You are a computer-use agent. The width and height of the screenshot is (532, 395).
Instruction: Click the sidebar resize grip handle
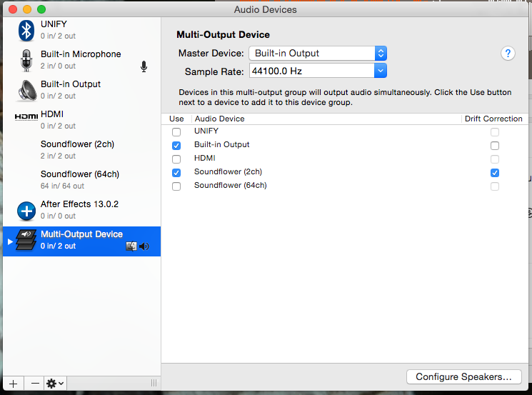(x=154, y=383)
